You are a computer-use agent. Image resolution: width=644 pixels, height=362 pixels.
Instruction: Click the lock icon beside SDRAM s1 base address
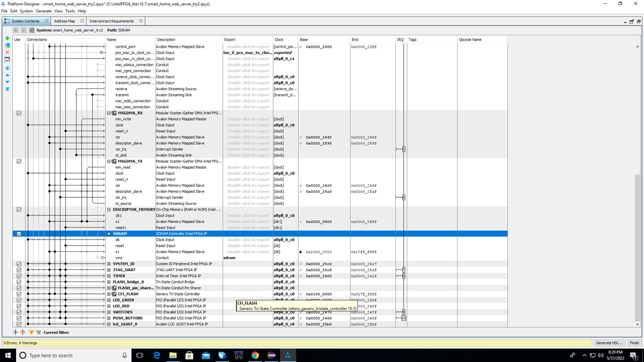(x=300, y=252)
